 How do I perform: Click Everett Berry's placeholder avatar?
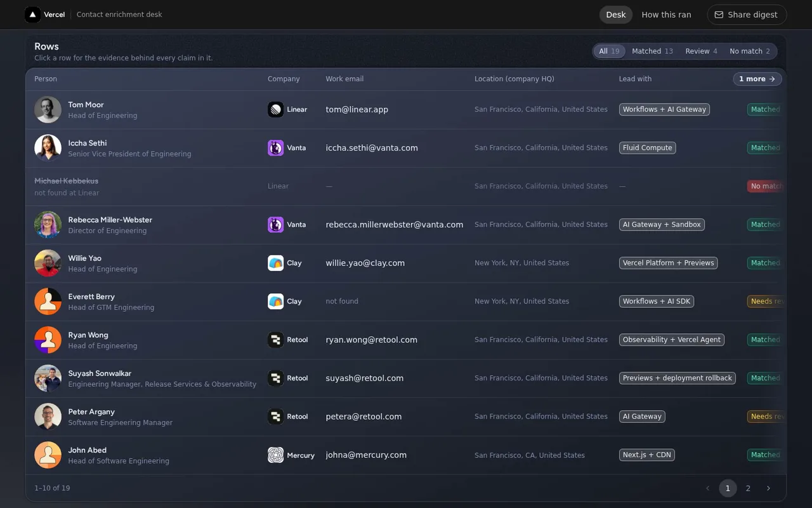[48, 302]
